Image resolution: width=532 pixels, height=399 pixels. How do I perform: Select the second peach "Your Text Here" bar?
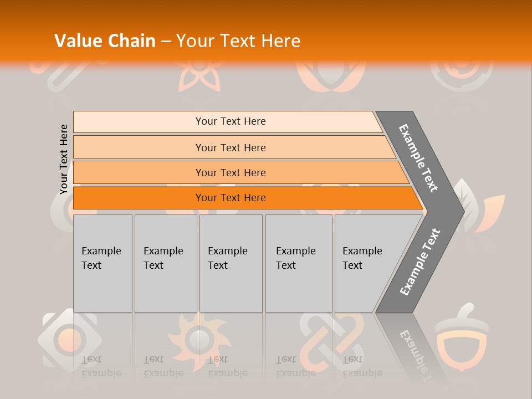[x=234, y=147]
